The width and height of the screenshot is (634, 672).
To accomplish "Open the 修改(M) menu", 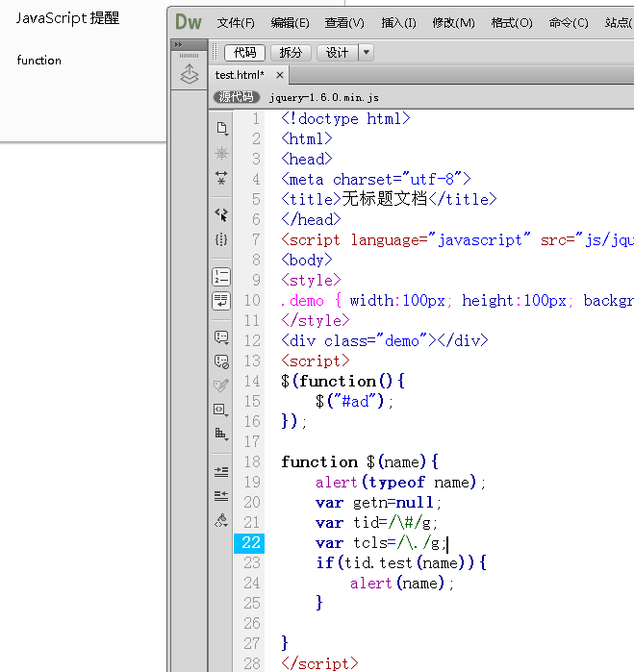I will (x=453, y=23).
